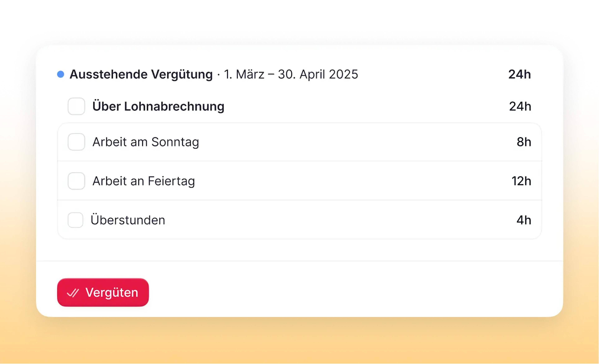Click the Überstunden label text
This screenshot has width=599, height=364.
[128, 220]
